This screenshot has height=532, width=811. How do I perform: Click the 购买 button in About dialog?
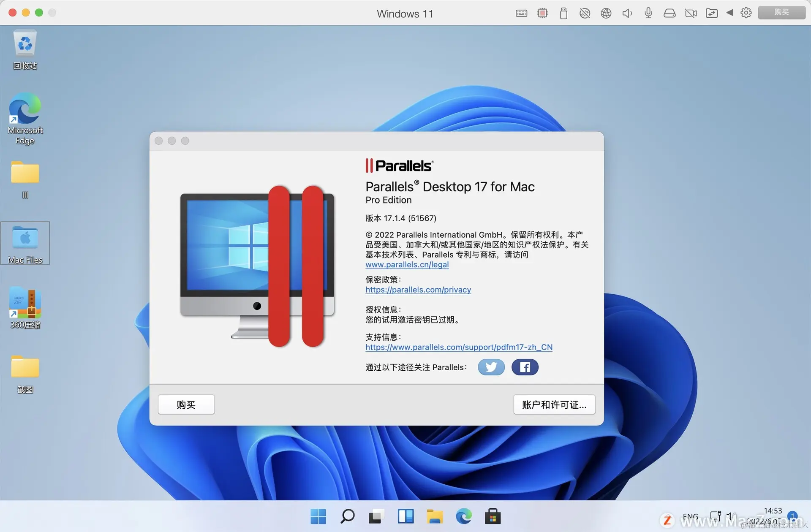tap(186, 404)
